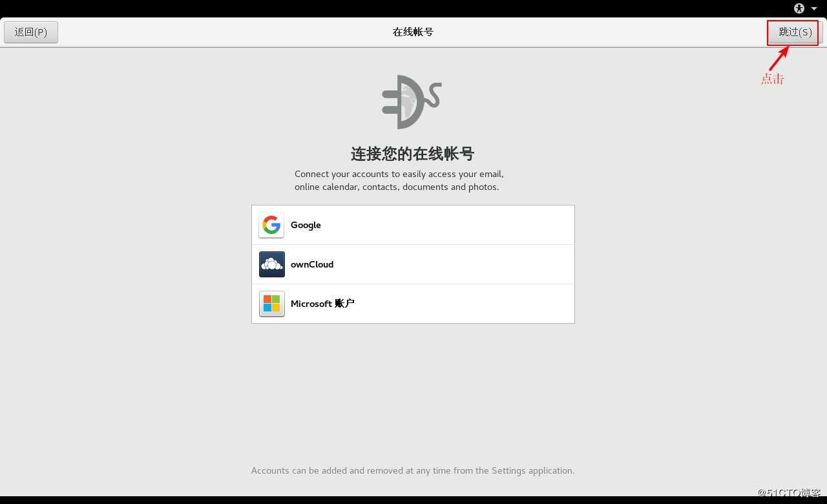Viewport: 827px width, 504px height.
Task: Click the 跳过(S) skip button
Action: point(795,32)
